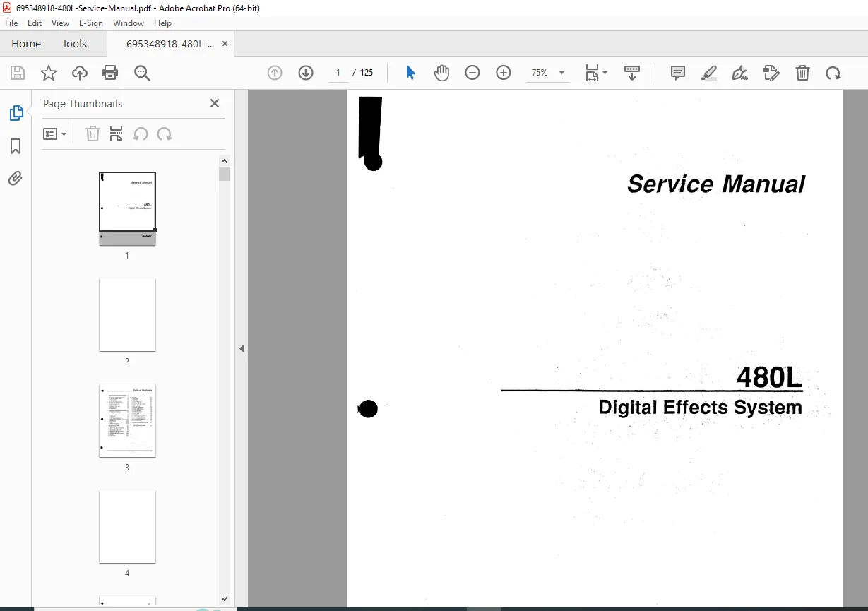Screen dimensions: 868x611
Task: Click the '125' total pages text
Action: coord(367,73)
